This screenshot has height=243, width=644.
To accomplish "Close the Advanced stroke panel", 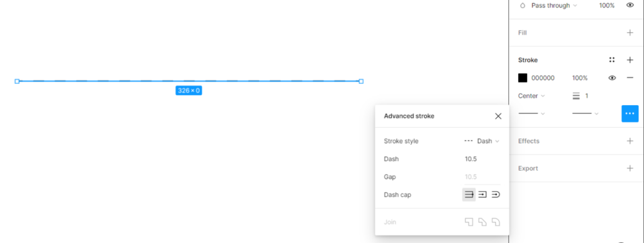I will (498, 116).
